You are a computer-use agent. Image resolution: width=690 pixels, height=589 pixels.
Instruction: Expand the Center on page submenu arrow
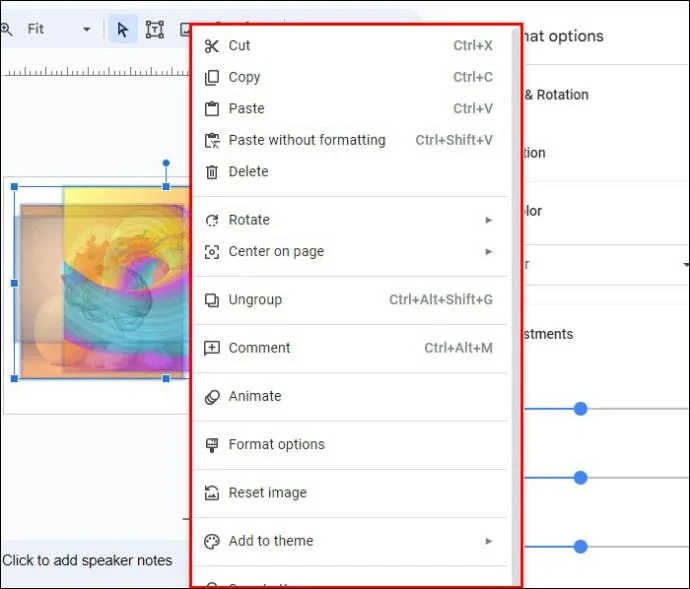click(488, 252)
